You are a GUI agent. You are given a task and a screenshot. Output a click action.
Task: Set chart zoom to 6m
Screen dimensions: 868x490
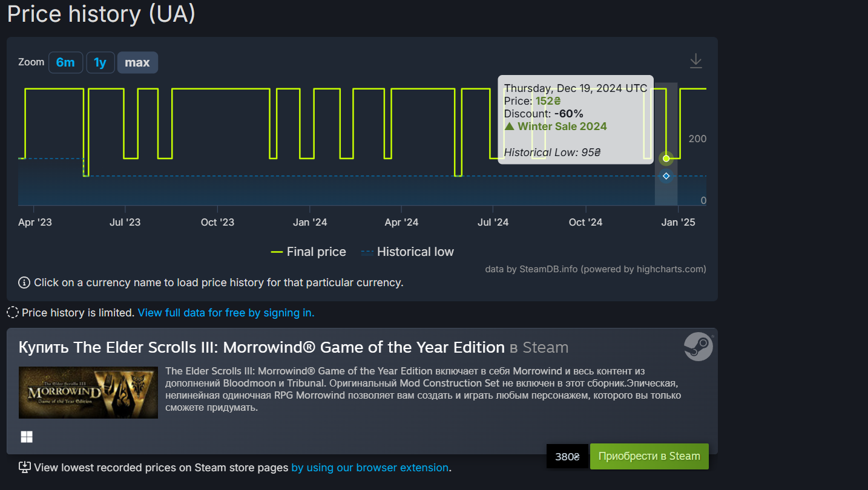(65, 62)
